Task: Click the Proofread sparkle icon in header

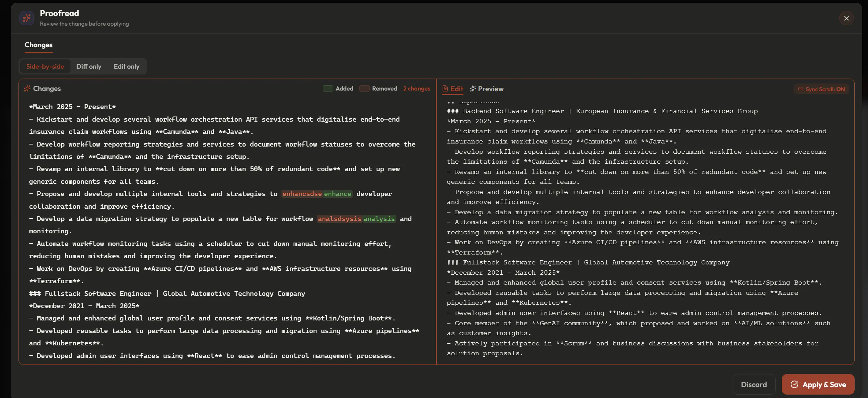Action: click(x=27, y=18)
